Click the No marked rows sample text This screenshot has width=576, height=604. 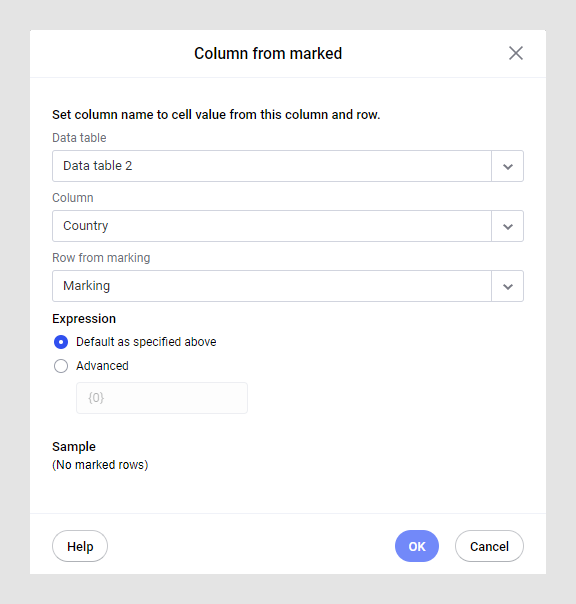tap(100, 465)
